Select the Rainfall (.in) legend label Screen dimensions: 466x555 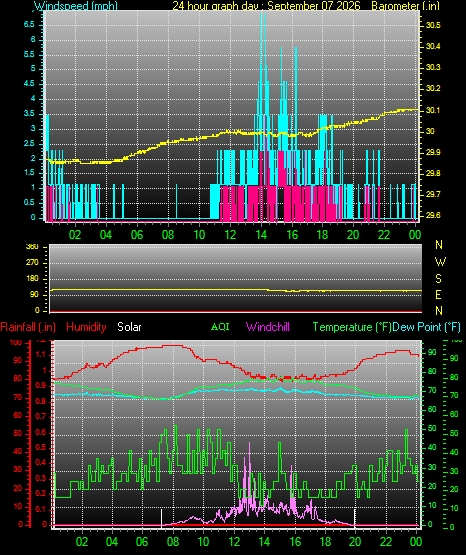pyautogui.click(x=28, y=327)
